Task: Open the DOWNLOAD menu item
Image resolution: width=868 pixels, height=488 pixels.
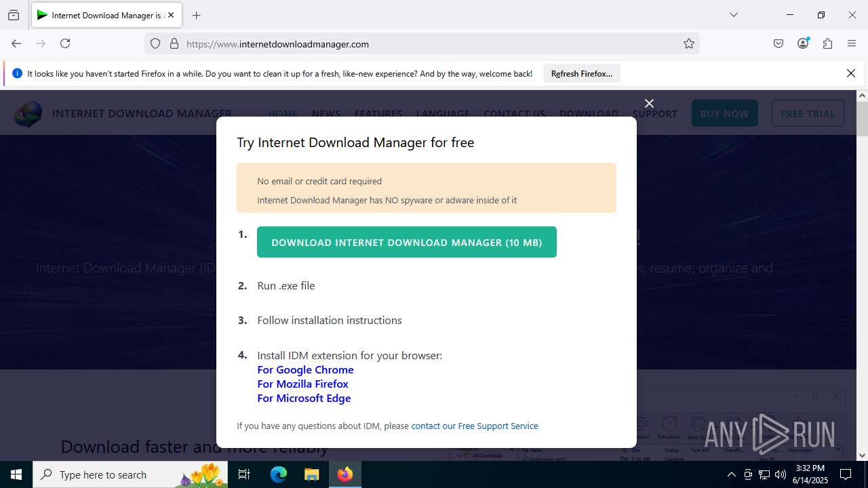Action: point(589,113)
